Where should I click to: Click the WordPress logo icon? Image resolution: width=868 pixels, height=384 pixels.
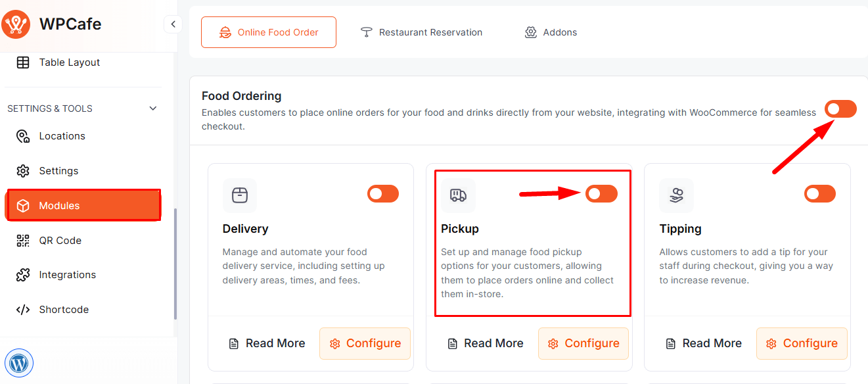[19, 362]
